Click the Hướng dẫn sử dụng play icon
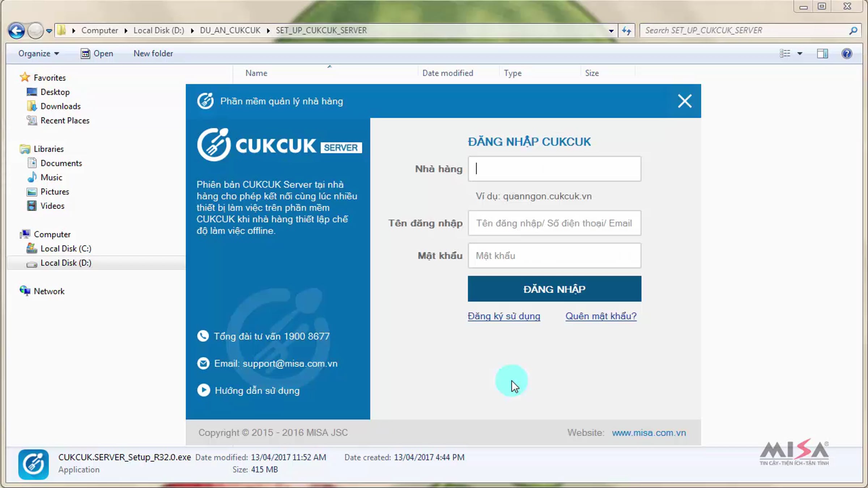Viewport: 868px width, 488px height. point(204,390)
